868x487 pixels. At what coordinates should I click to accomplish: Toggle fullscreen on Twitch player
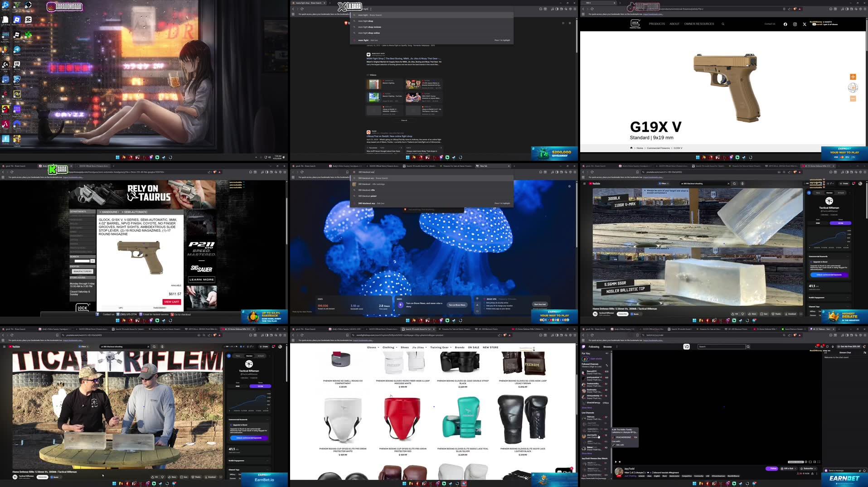click(819, 462)
